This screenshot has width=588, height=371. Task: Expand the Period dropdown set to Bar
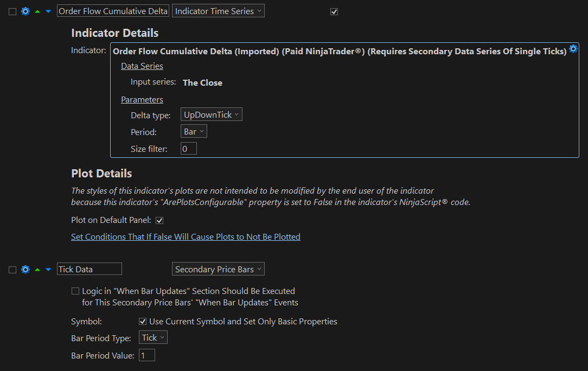click(194, 132)
